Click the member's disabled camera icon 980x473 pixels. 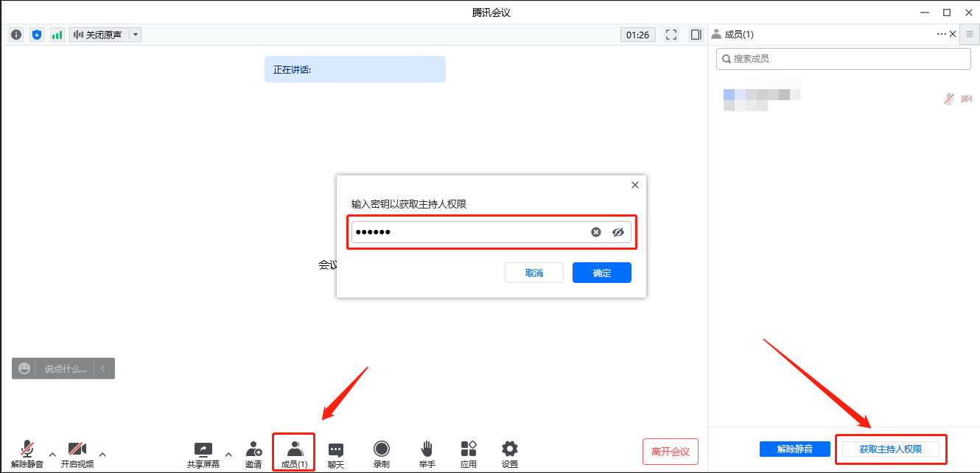coord(967,99)
